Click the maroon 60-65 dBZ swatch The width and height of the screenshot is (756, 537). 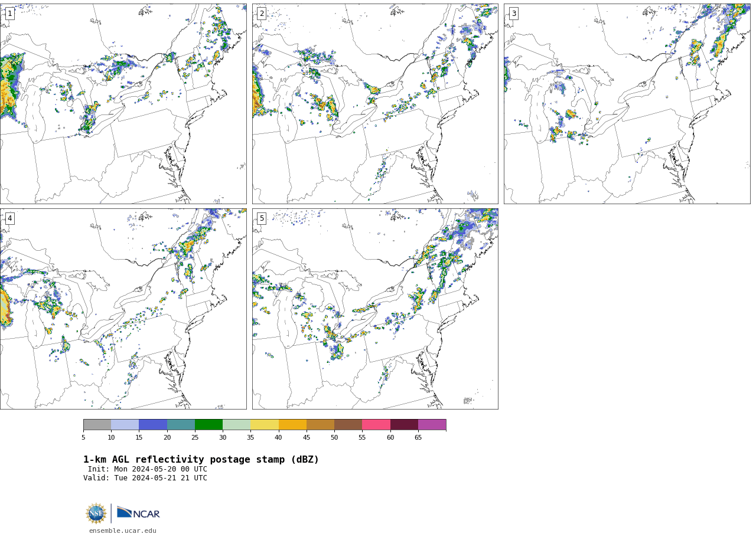click(x=404, y=425)
